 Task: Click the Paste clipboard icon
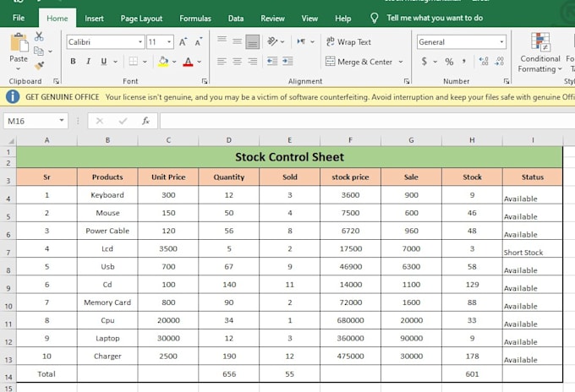[19, 42]
